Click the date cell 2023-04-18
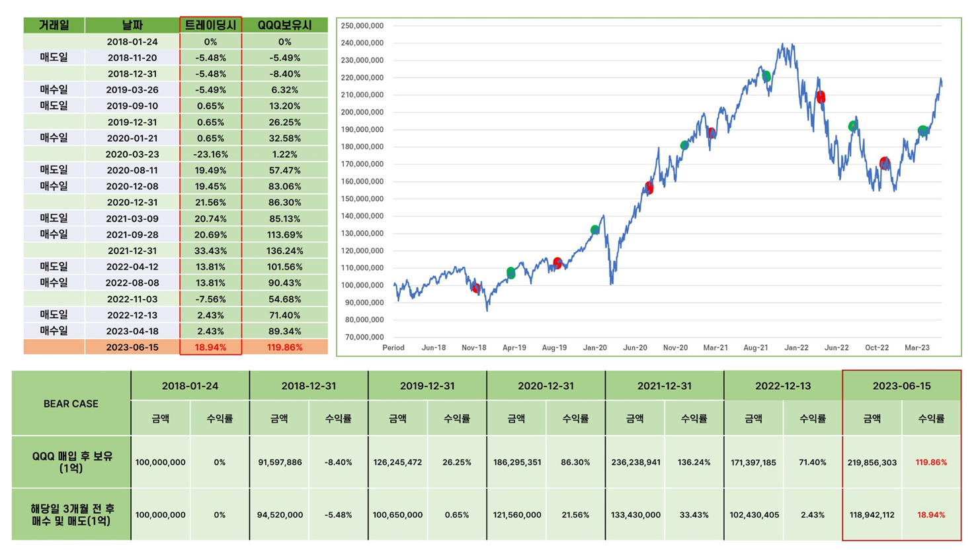Screen dimensions: 980x550 (132, 331)
